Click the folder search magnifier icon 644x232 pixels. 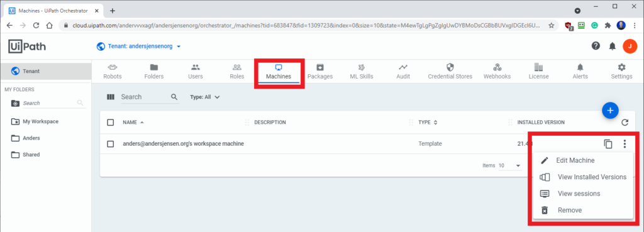[80, 103]
